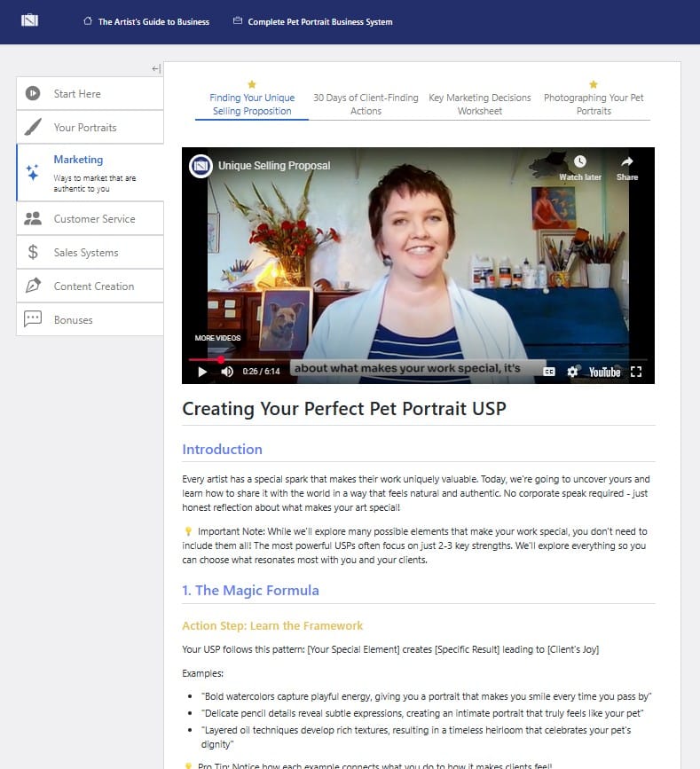Click the briefcase icon beside Complete Pet Portrait
The height and width of the screenshot is (769, 700).
(x=238, y=20)
